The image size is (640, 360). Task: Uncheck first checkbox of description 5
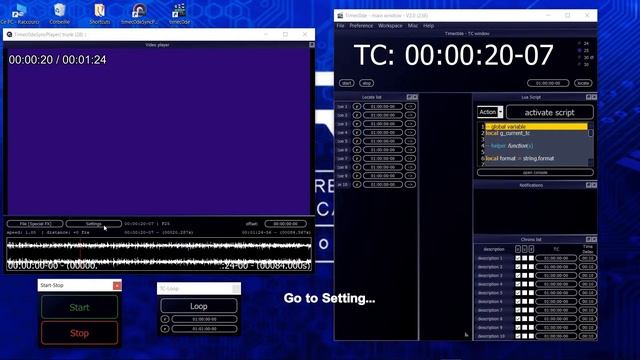tap(518, 293)
